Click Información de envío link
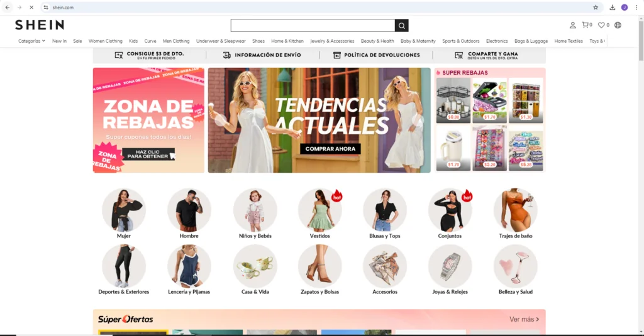 tap(262, 55)
